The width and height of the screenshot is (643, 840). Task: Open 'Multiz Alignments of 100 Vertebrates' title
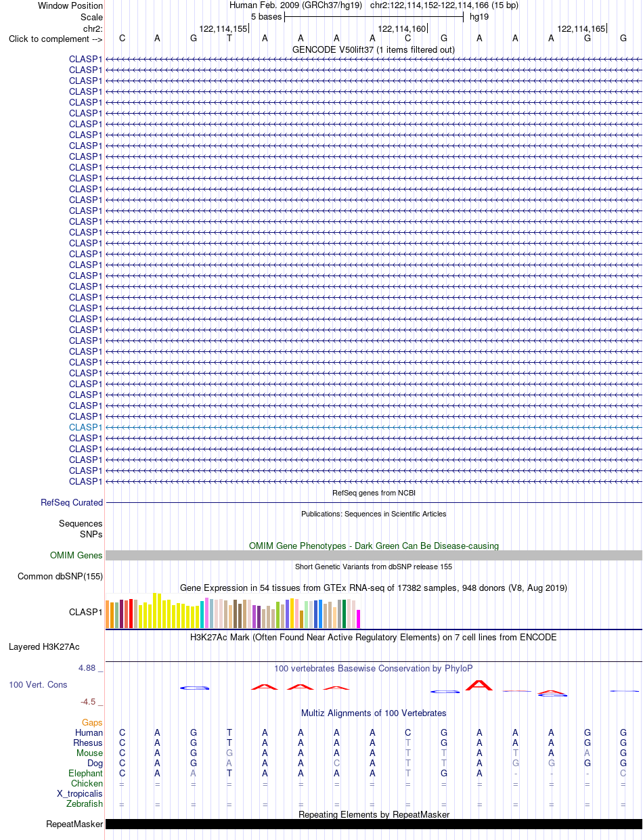click(x=374, y=713)
